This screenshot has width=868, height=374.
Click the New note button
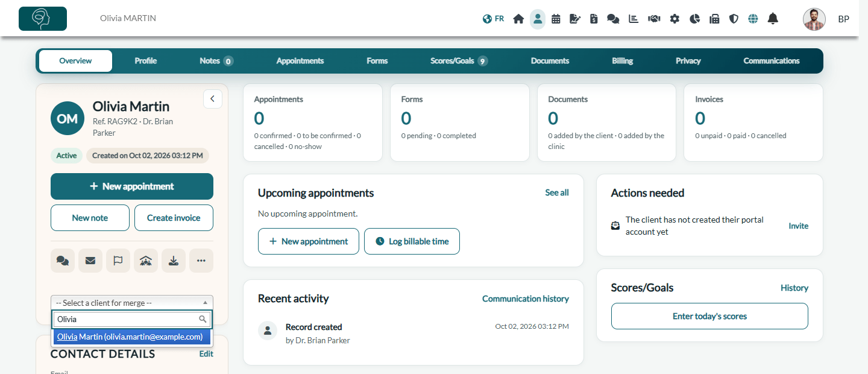tap(90, 218)
